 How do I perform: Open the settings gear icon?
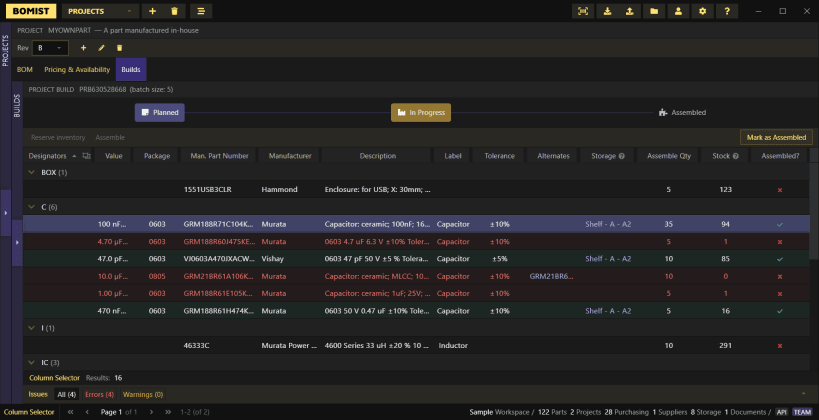coord(703,11)
